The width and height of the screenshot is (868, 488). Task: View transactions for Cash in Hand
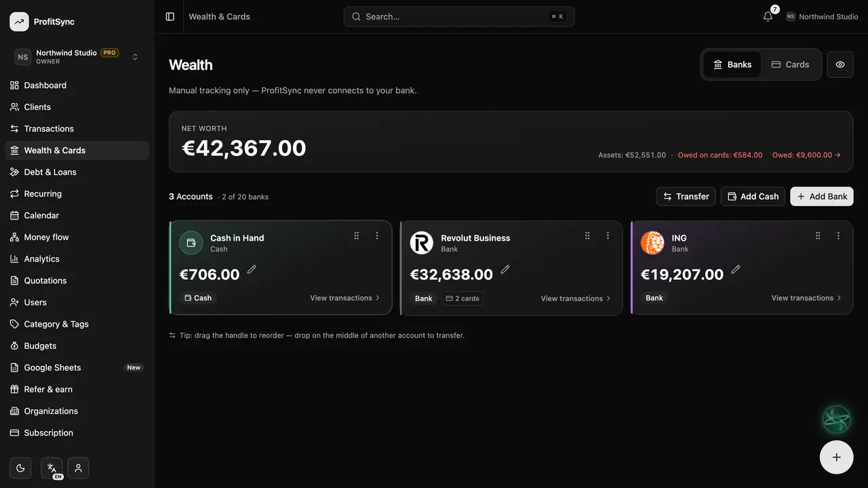point(345,298)
